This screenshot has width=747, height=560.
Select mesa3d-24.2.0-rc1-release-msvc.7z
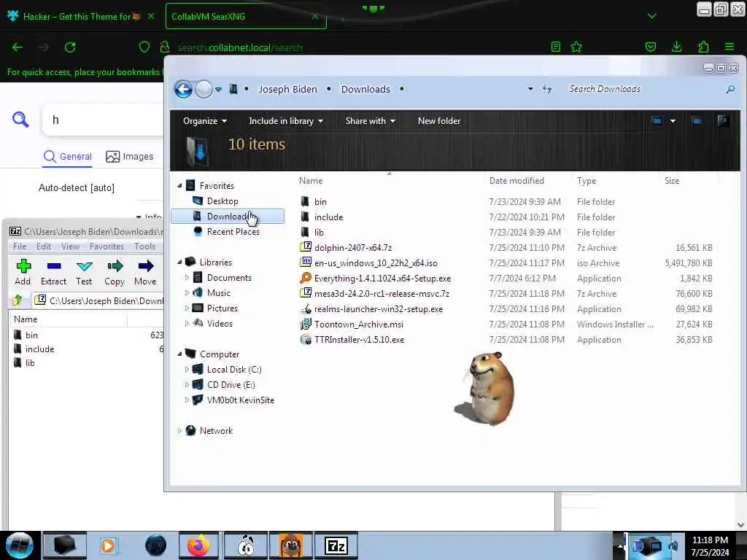tap(382, 293)
